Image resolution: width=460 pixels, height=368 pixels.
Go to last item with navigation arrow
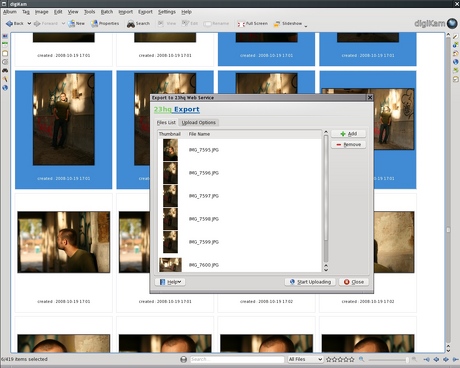[455, 359]
